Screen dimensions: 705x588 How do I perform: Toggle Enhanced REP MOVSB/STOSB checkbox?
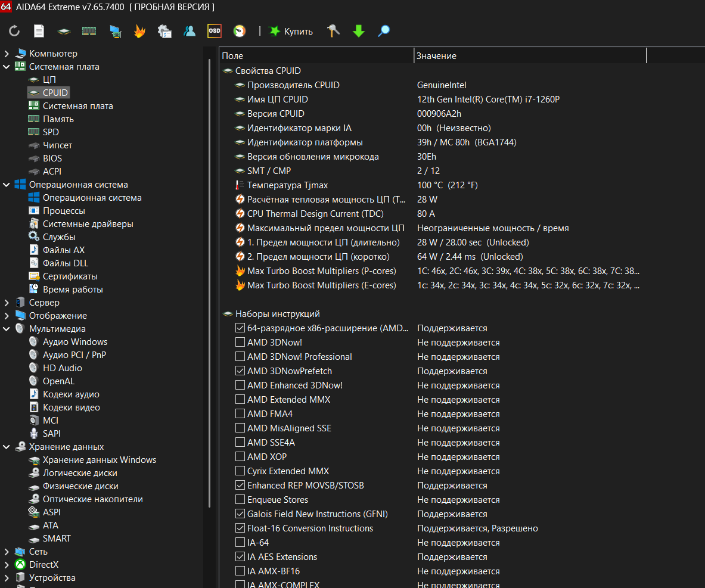[x=240, y=485]
